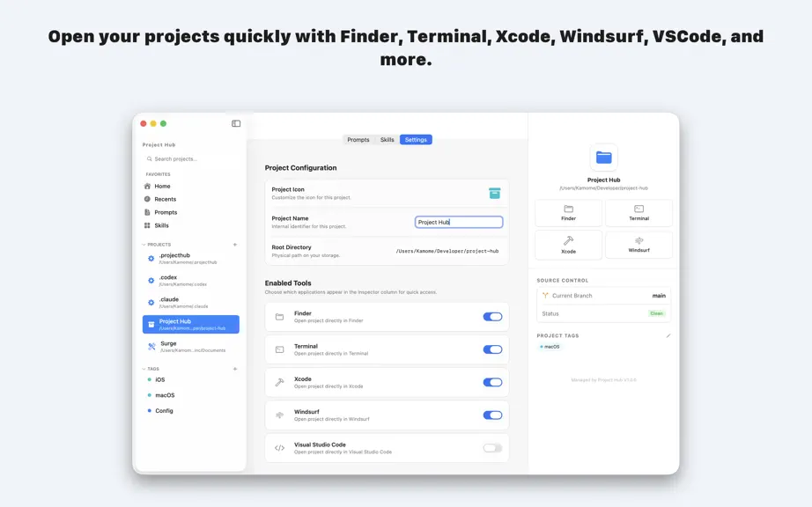This screenshot has height=507, width=812.
Task: Open project in Finder from inspector
Action: pos(568,213)
